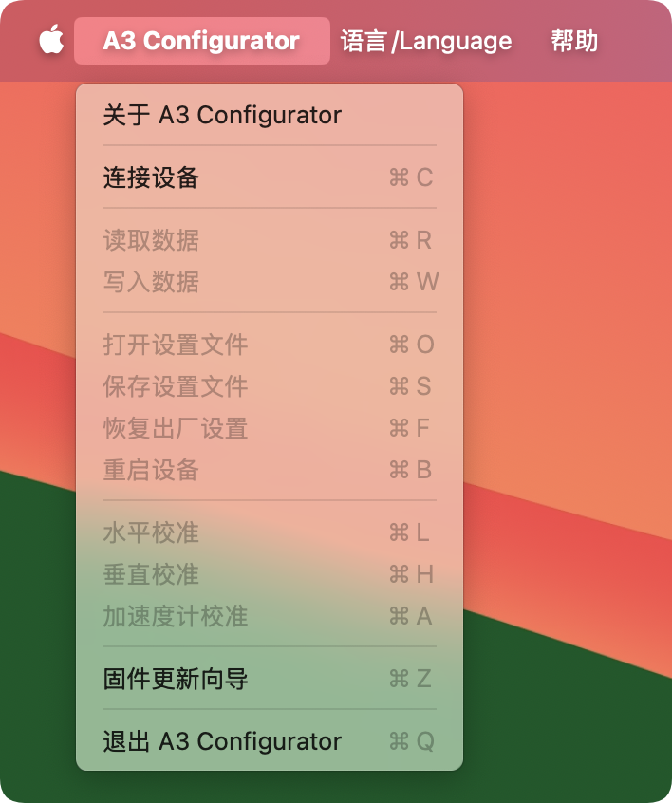Open the 语言/Language menu
Screen dimensions: 672x803
tap(426, 41)
